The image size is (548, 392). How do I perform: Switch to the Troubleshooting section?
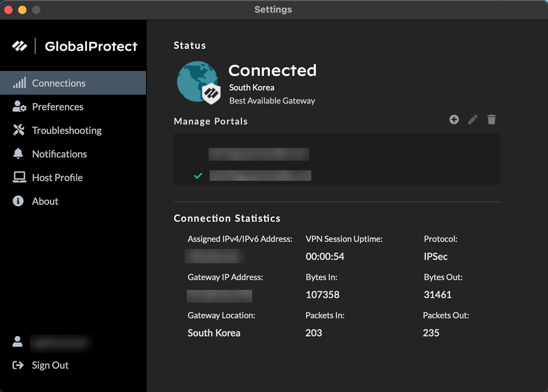(67, 130)
